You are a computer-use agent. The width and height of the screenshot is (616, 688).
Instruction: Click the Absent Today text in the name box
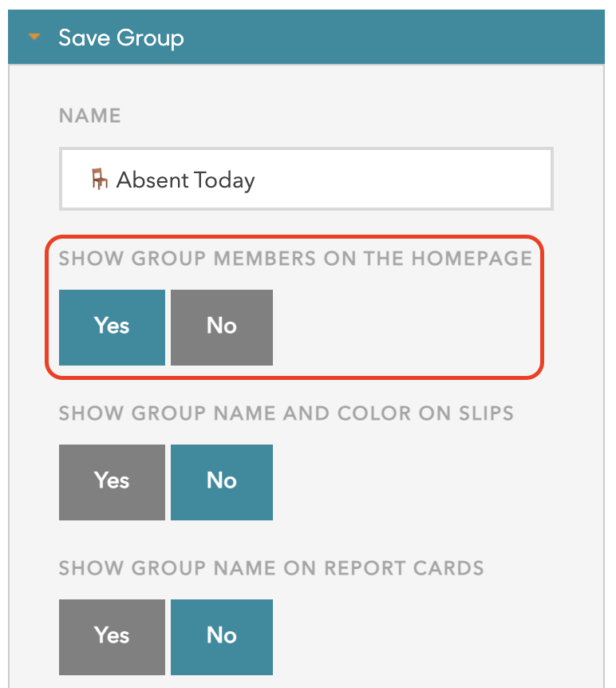[185, 180]
